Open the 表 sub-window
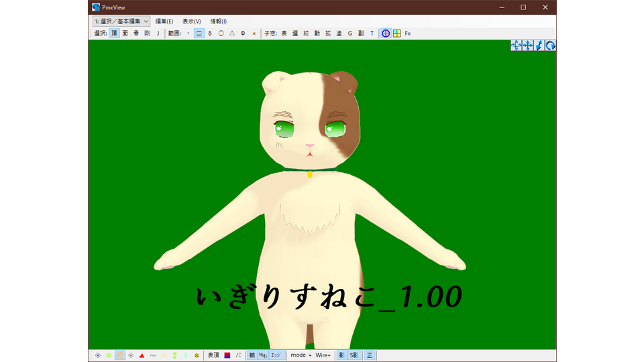The height and width of the screenshot is (362, 644). coord(284,34)
